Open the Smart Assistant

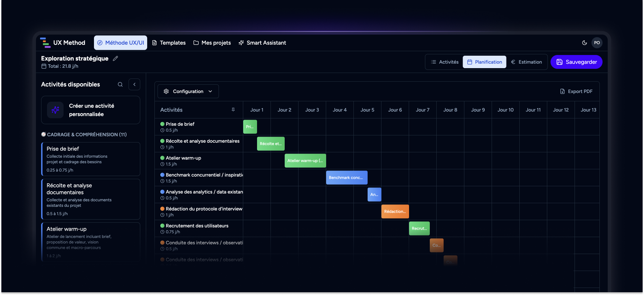(262, 43)
